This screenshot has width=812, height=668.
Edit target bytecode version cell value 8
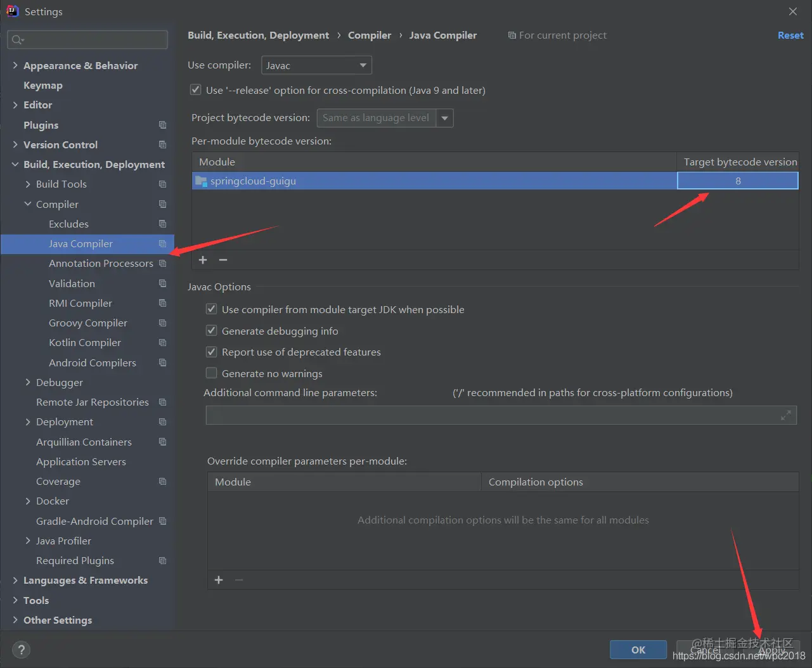(x=738, y=181)
